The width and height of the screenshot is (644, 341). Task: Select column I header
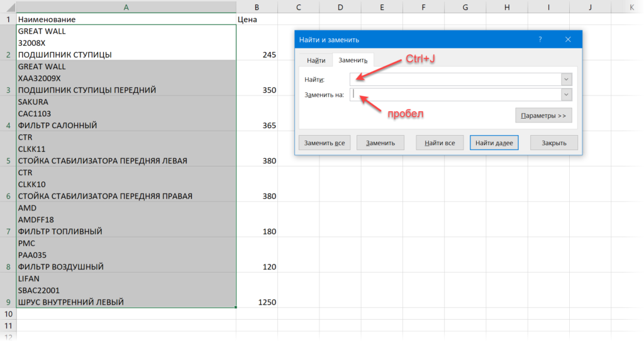[548, 7]
